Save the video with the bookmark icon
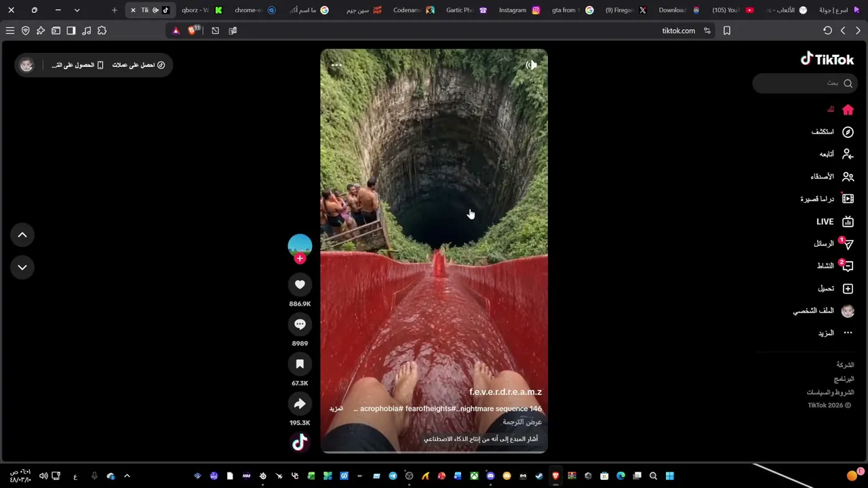This screenshot has width=868, height=488. 300,364
